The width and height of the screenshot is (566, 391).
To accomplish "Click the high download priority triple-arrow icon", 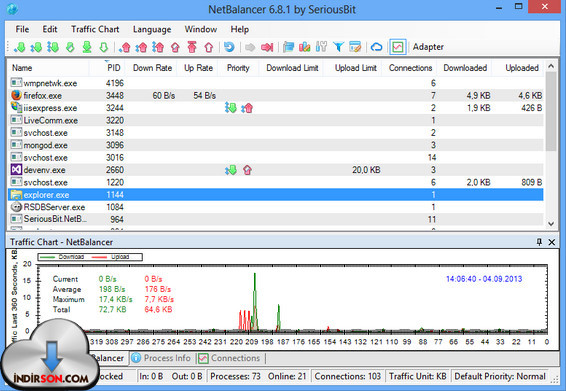I will tap(53, 47).
